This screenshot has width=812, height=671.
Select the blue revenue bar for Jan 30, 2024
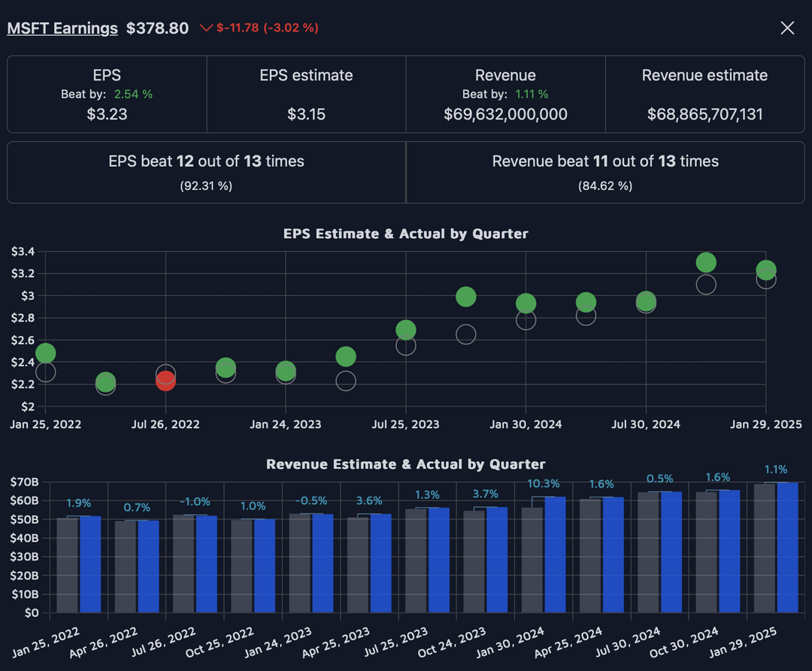[x=554, y=555]
